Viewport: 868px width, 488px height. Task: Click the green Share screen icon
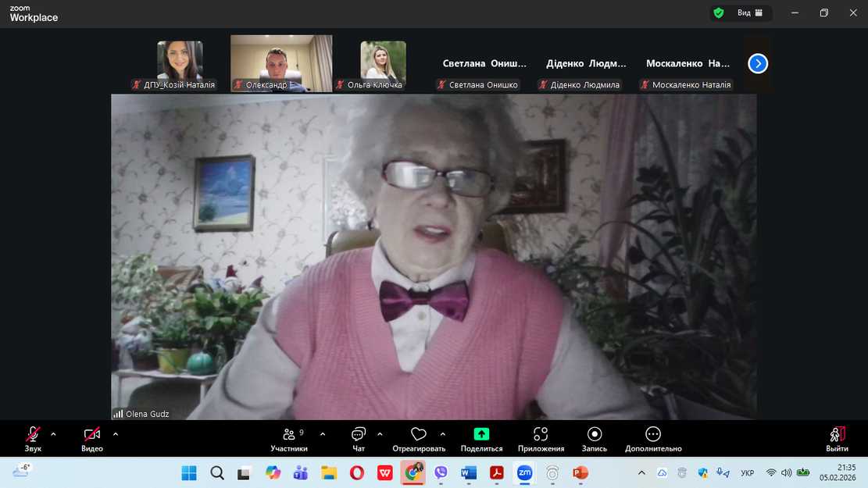tap(481, 435)
